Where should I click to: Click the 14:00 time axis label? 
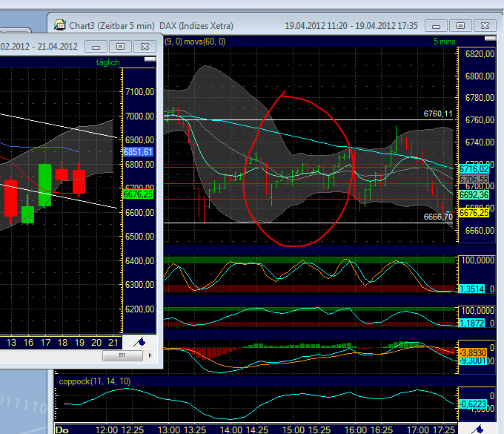pyautogui.click(x=231, y=430)
